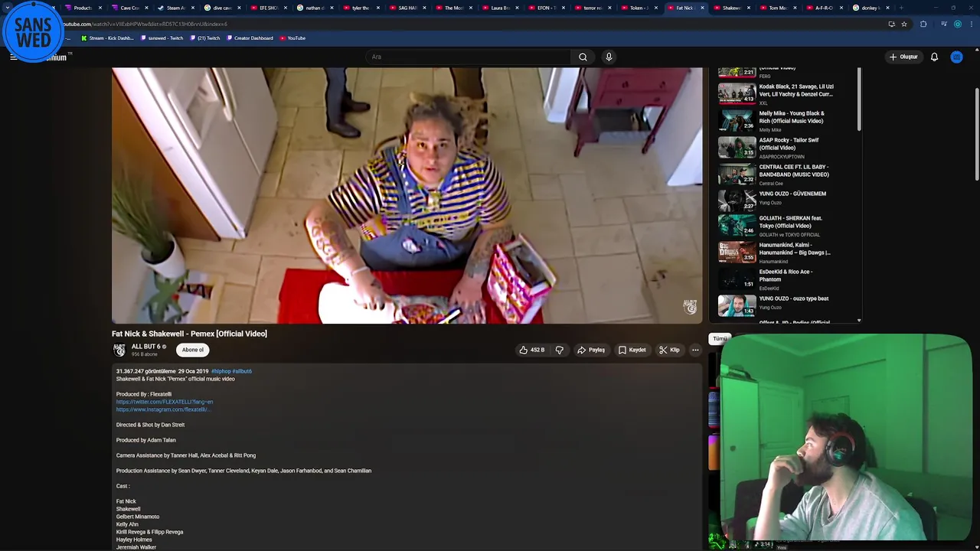Click the playlist scrollbar down arrow

[858, 320]
